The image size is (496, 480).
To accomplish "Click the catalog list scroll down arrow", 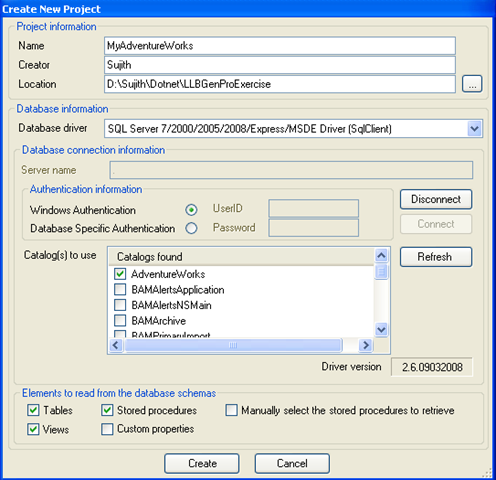I will (x=381, y=330).
